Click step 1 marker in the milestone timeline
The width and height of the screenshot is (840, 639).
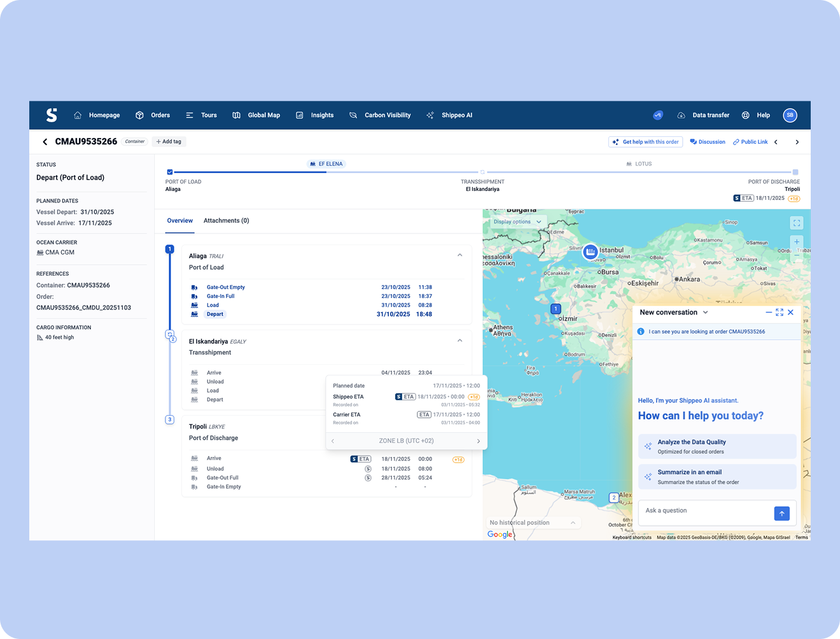170,249
